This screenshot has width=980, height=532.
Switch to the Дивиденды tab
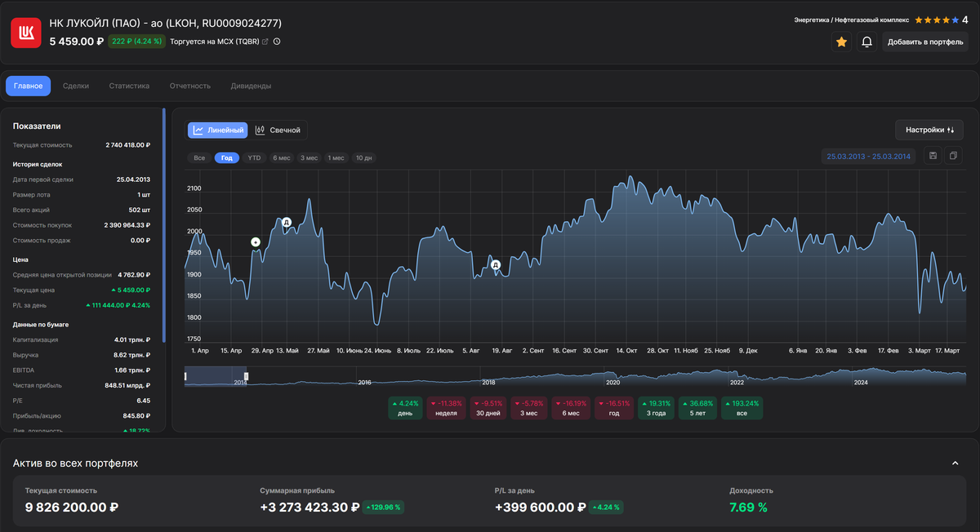[x=251, y=86]
